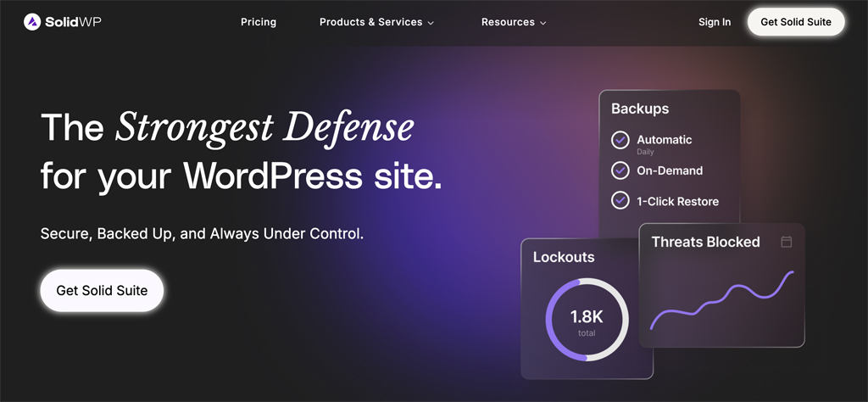
Task: Click the Threats Blocked line chart
Action: (722, 300)
